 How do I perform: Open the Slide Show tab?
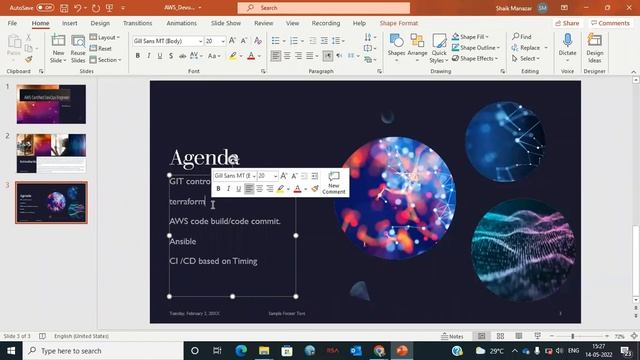(x=226, y=23)
